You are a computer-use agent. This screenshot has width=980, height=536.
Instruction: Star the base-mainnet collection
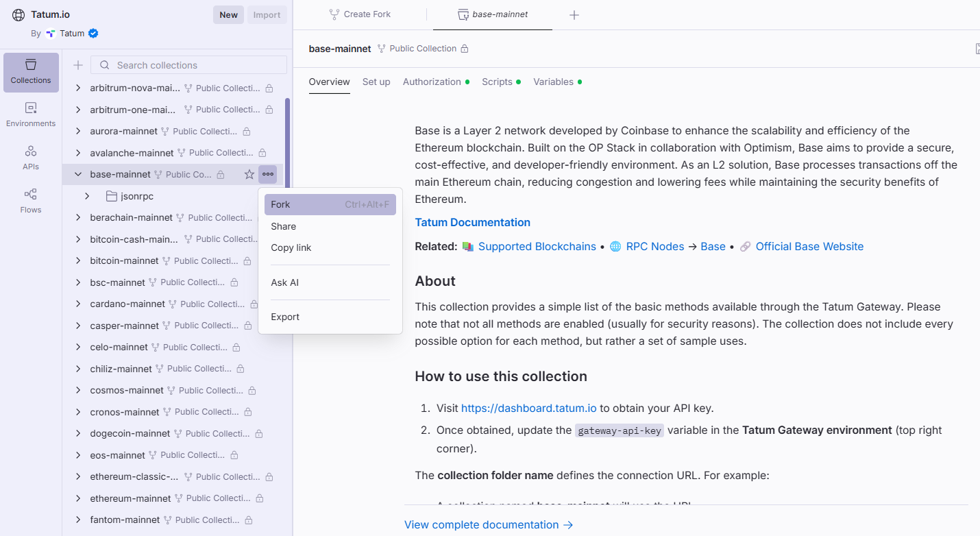pyautogui.click(x=249, y=174)
